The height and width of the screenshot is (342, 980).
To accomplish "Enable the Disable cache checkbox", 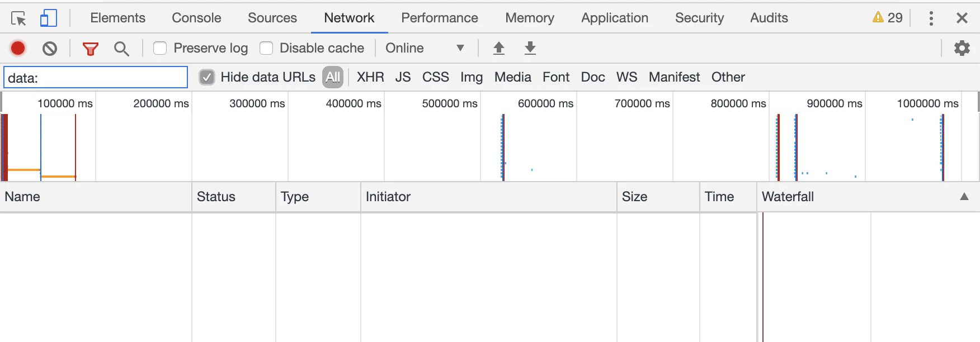I will point(266,48).
